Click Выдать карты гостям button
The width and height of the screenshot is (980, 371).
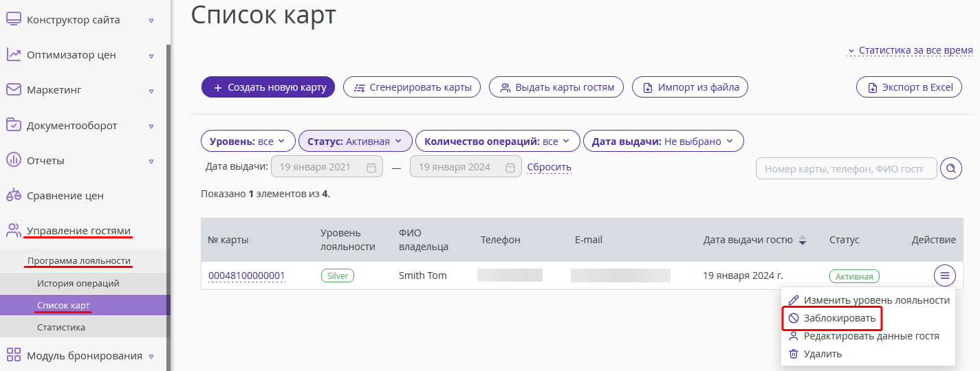click(x=556, y=87)
